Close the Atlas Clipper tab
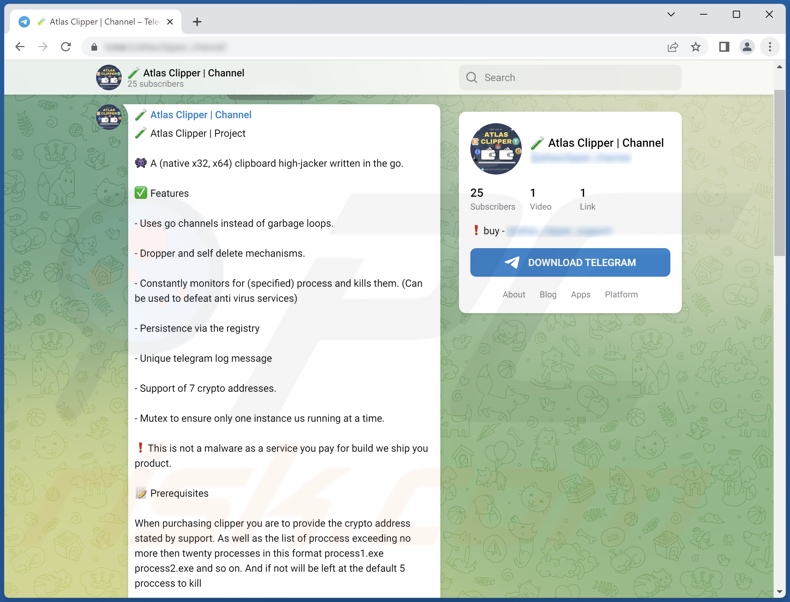The image size is (790, 602). tap(170, 22)
